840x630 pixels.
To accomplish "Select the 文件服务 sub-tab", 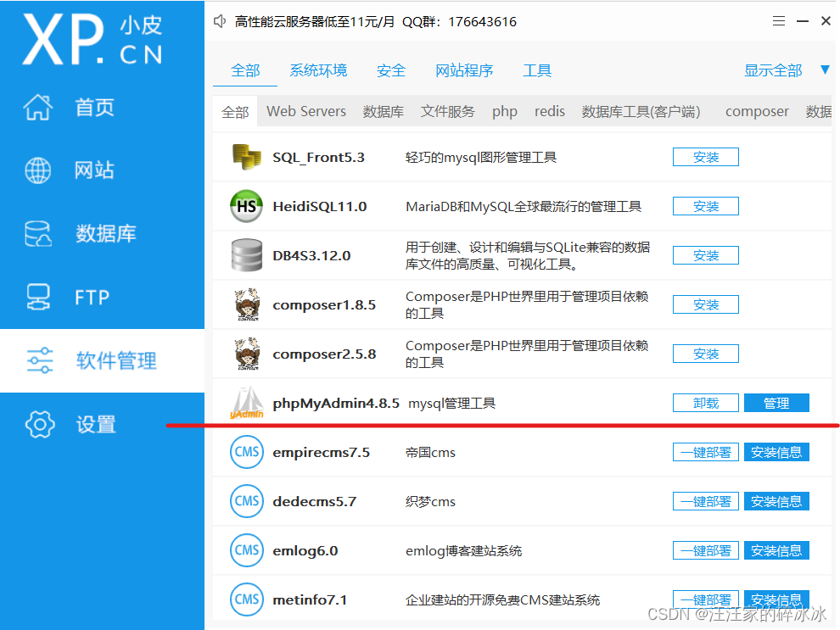I will (x=448, y=111).
